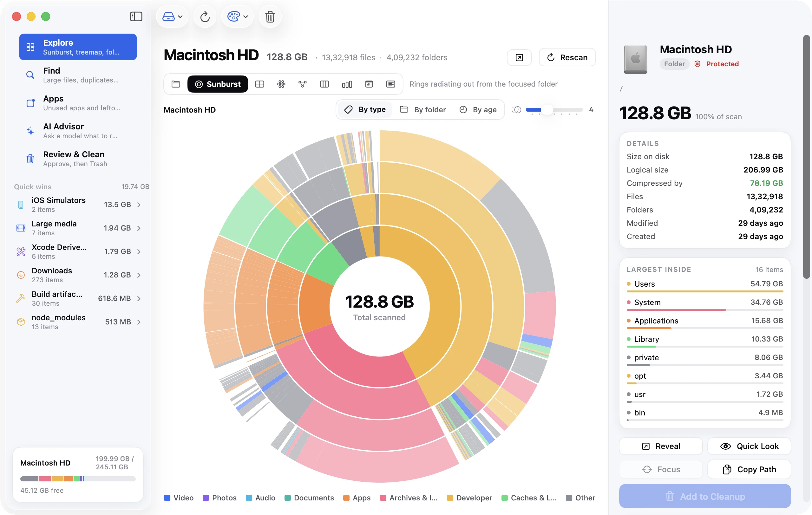Image resolution: width=812 pixels, height=515 pixels.
Task: Switch to the node graph view icon
Action: pos(303,84)
